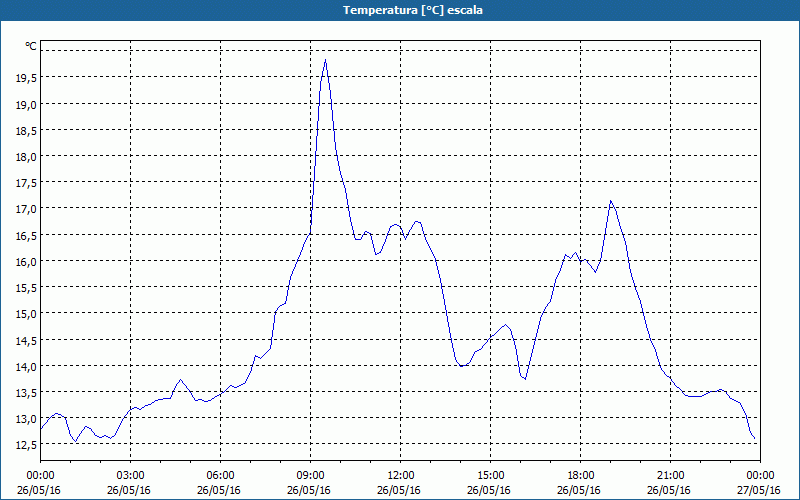Click the chart title 'Temperatura [°C] escala'
Screen dimensions: 800x500
(413, 10)
